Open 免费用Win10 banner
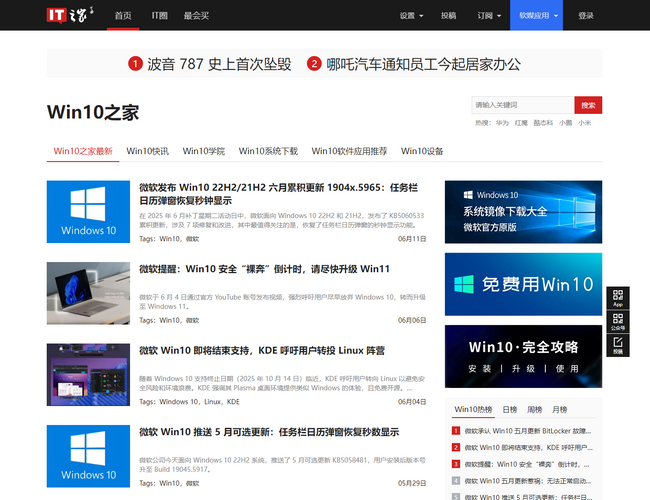The height and width of the screenshot is (500, 650). pos(523,284)
